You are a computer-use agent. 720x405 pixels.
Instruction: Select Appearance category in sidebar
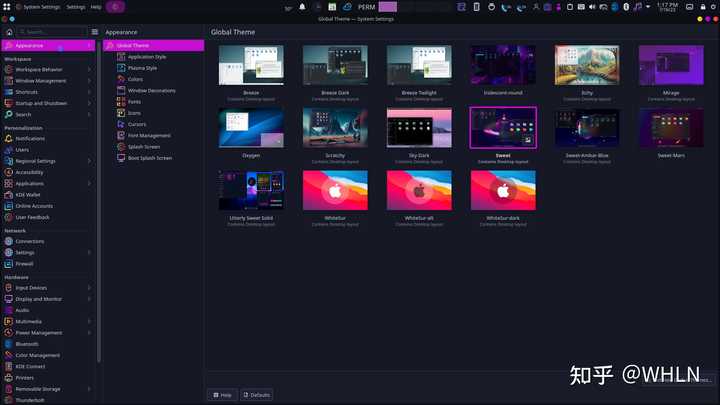coord(48,45)
